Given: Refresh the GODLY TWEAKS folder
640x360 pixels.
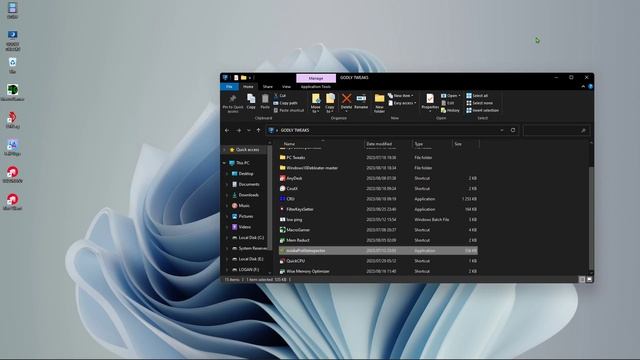Looking at the screenshot, I should 513,130.
